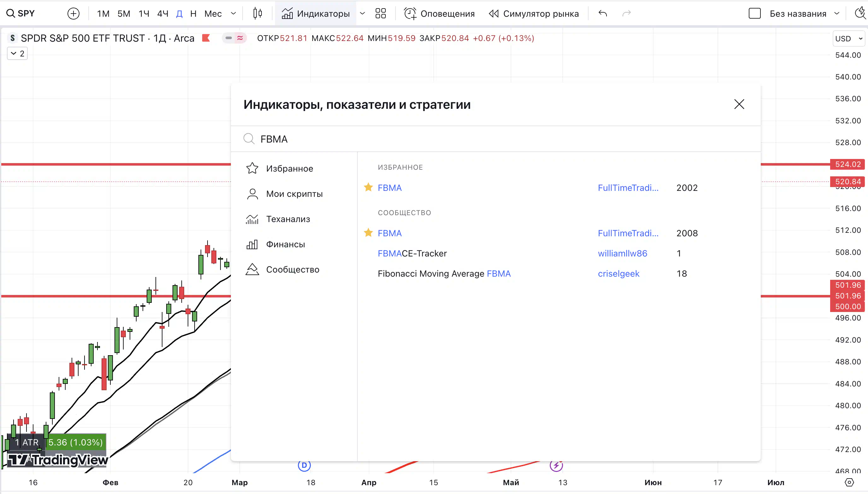Add FBMACE-Tracker indicator
Viewport: 868px width, 494px height.
pos(412,253)
